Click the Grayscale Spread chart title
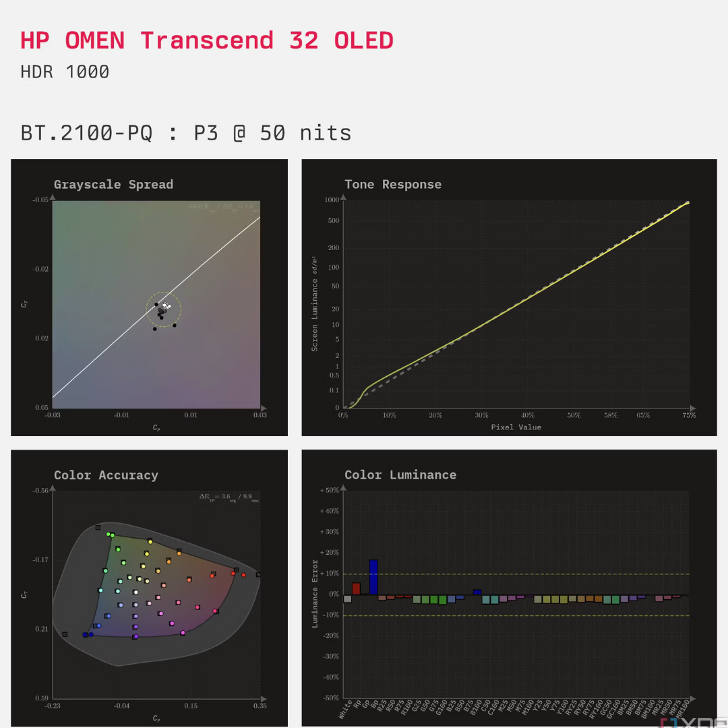This screenshot has width=728, height=728. 113,184
